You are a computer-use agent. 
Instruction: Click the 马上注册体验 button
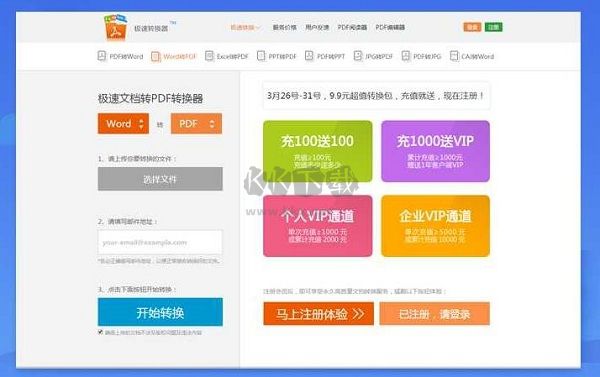click(x=318, y=314)
